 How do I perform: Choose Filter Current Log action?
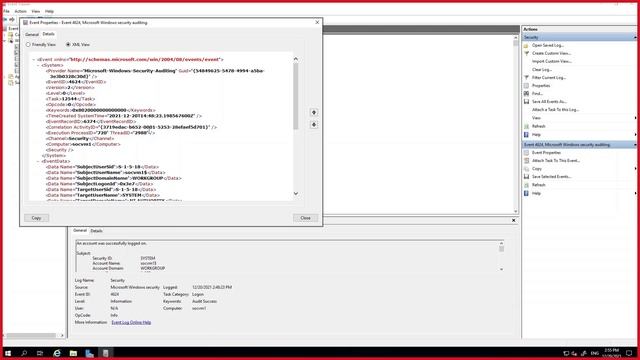click(x=549, y=78)
